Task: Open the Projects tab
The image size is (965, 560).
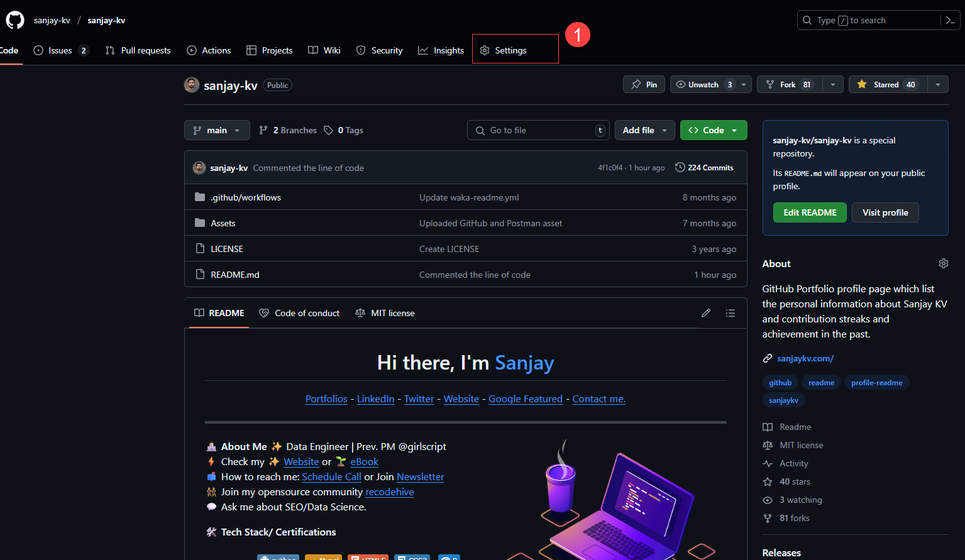Action: point(270,50)
